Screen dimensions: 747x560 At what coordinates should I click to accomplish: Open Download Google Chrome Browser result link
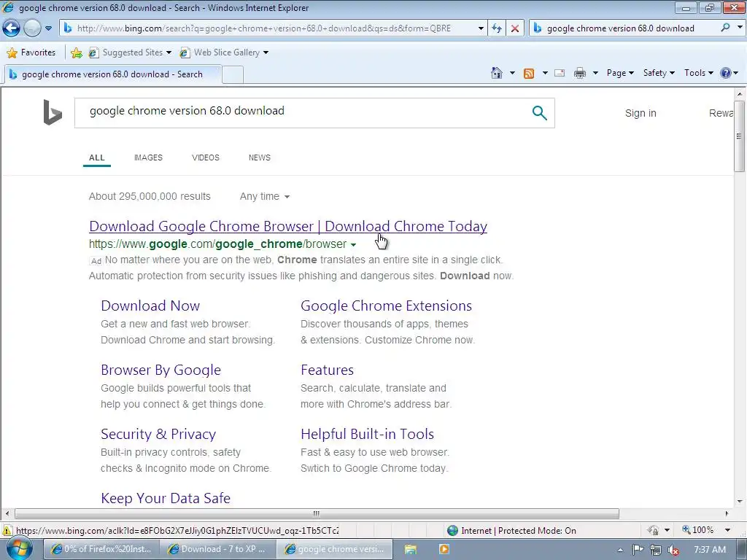point(287,226)
